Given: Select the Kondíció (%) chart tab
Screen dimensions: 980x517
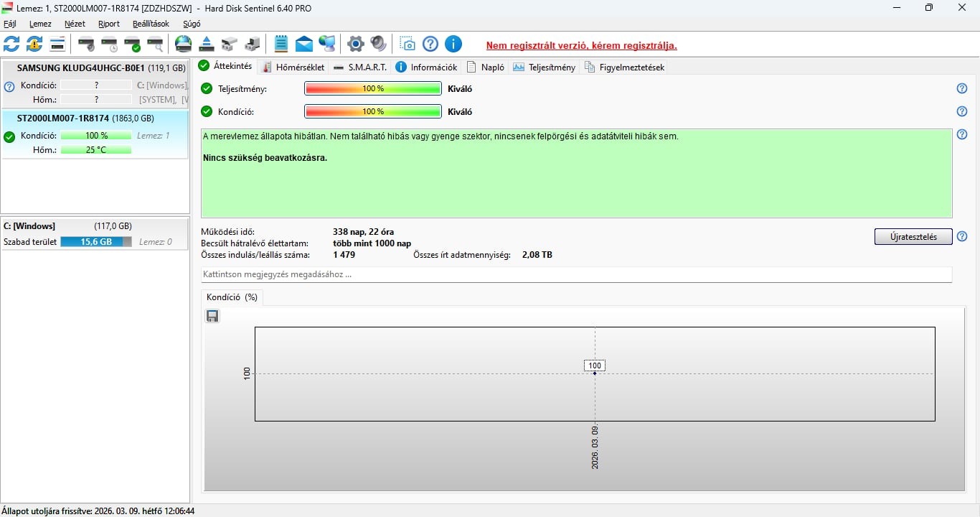Looking at the screenshot, I should pyautogui.click(x=232, y=297).
